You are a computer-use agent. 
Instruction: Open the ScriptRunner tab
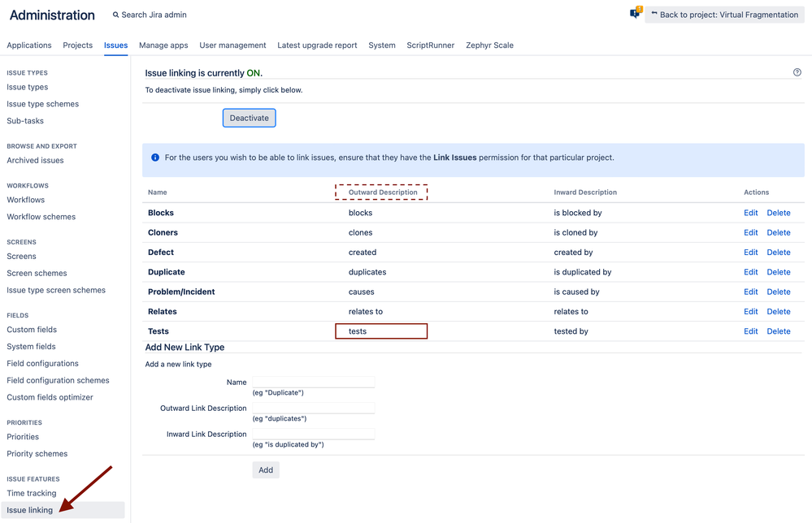[430, 45]
